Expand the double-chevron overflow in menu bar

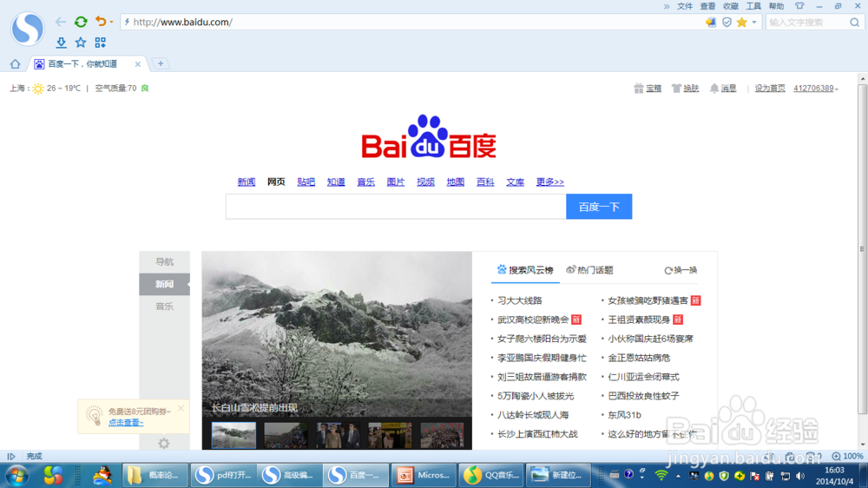point(667,7)
